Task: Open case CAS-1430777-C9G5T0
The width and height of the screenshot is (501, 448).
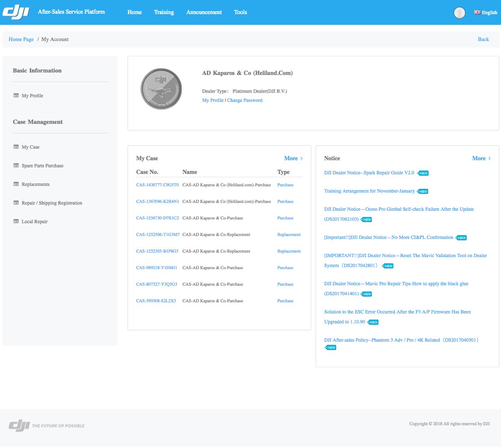Action: (x=157, y=185)
